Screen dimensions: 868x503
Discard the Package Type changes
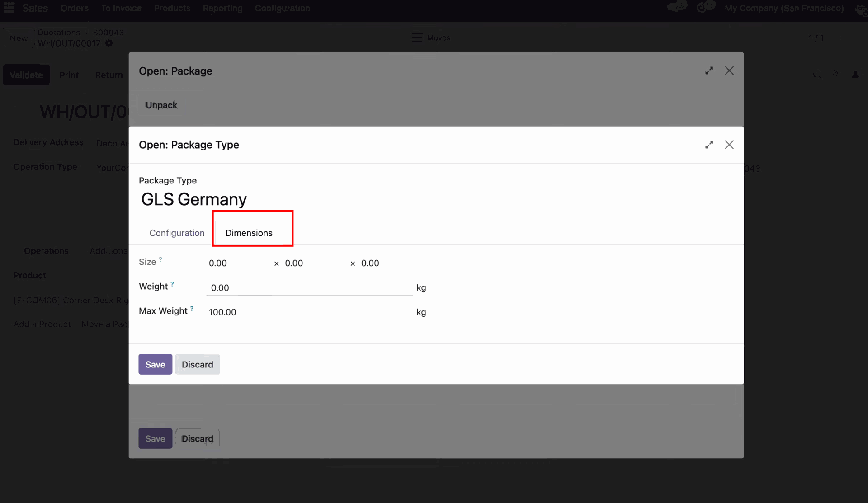(197, 364)
